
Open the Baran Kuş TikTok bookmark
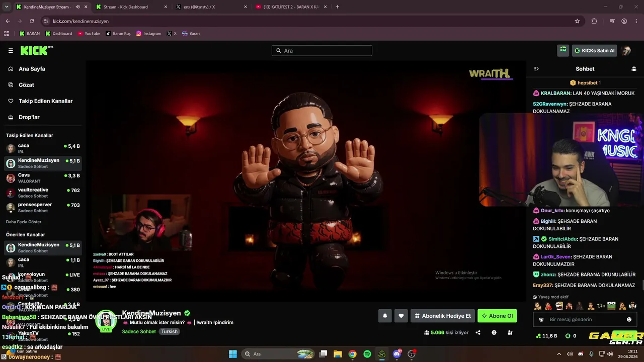118,34
